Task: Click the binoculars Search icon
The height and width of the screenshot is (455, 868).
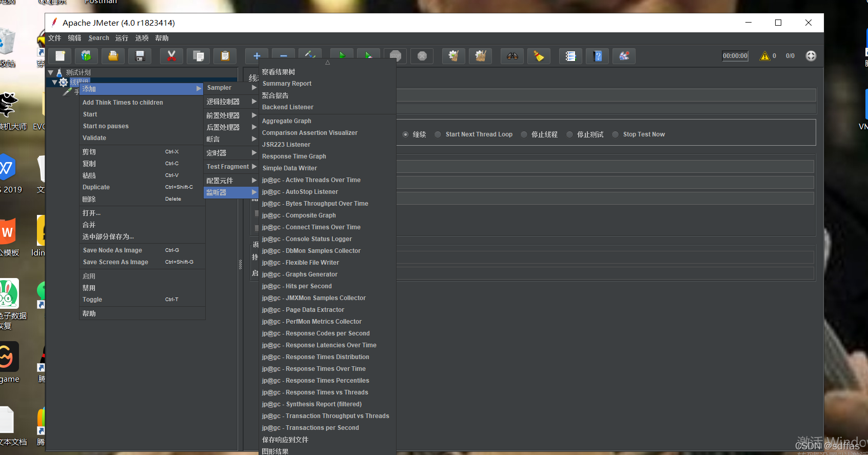Action: coord(512,56)
